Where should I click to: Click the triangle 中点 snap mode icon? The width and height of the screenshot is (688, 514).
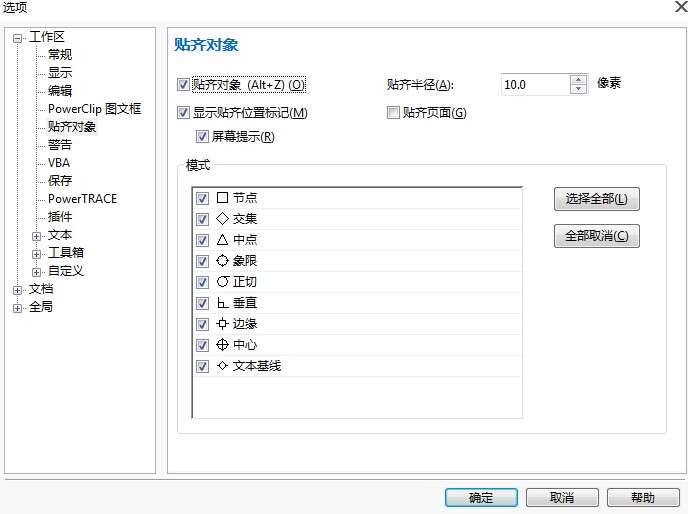point(222,239)
